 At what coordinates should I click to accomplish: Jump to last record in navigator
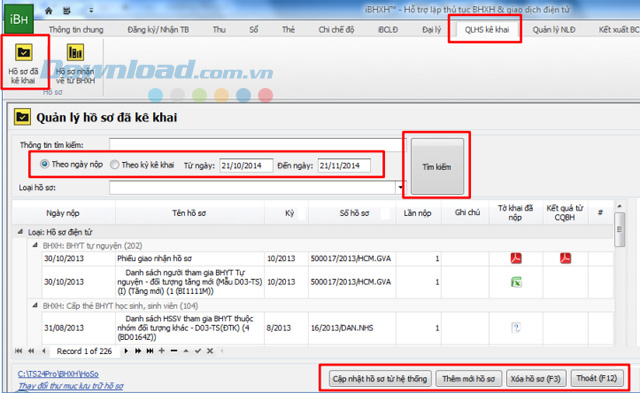pyautogui.click(x=150, y=351)
